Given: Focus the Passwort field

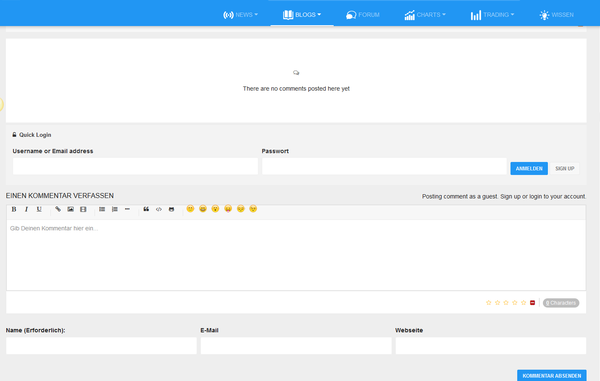Looking at the screenshot, I should click(384, 166).
